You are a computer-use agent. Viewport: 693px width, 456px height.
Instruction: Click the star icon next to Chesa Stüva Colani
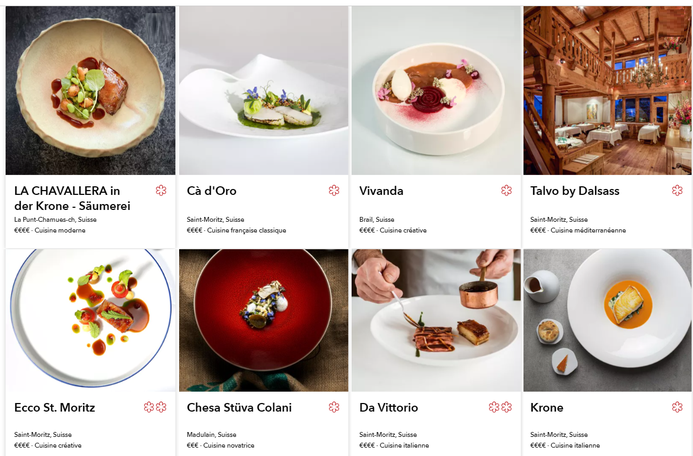[334, 407]
